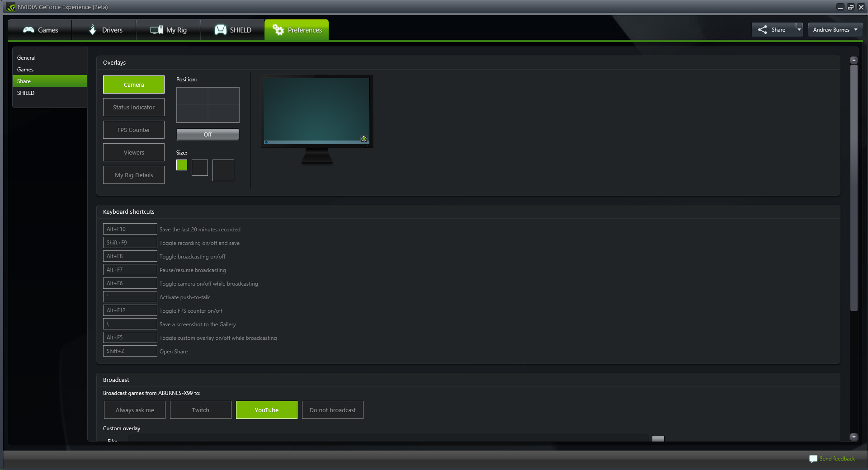Viewport: 868px width, 470px height.
Task: Set overlay position to bottom-right quadrant
Action: 223,113
